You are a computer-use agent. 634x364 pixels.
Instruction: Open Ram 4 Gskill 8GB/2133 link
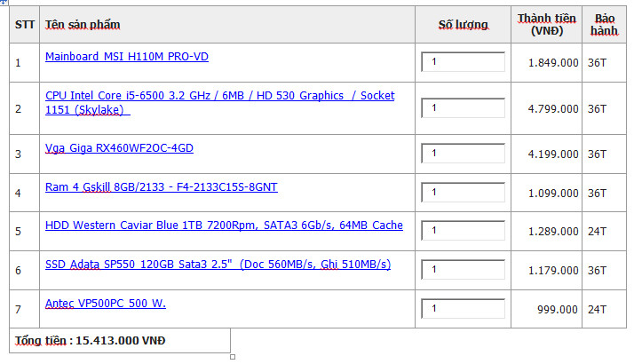point(162,187)
